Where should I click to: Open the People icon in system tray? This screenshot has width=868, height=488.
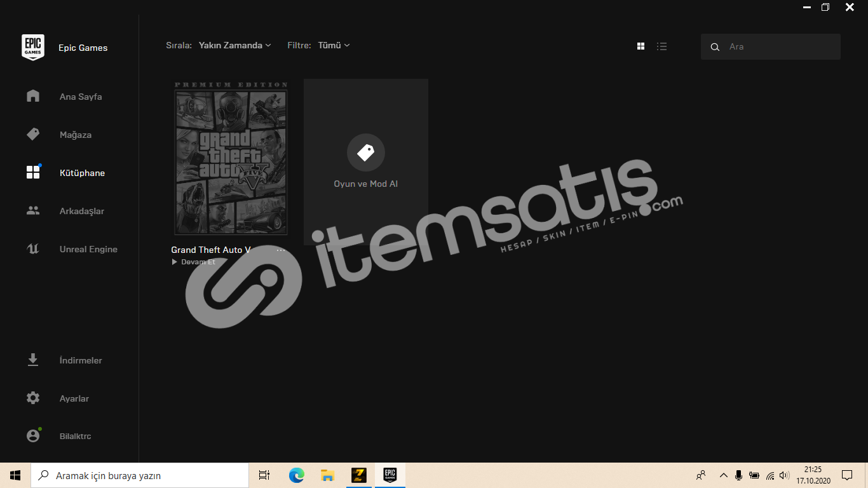701,475
